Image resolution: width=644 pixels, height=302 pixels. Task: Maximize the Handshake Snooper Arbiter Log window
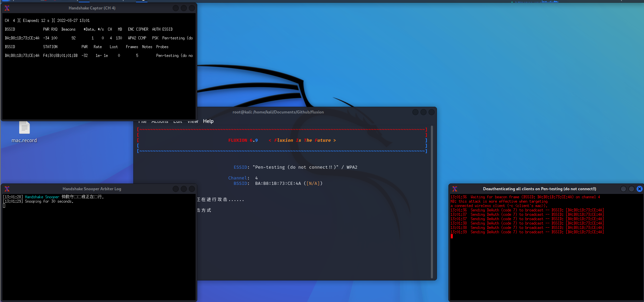pyautogui.click(x=184, y=189)
